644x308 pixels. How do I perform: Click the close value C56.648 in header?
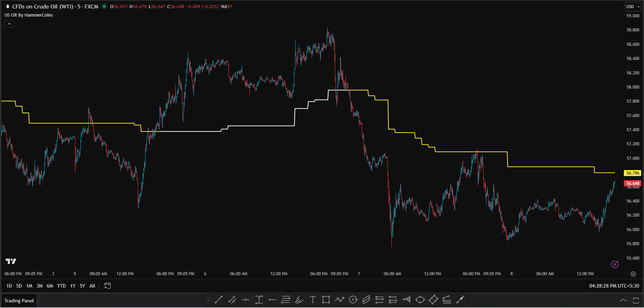coord(176,6)
